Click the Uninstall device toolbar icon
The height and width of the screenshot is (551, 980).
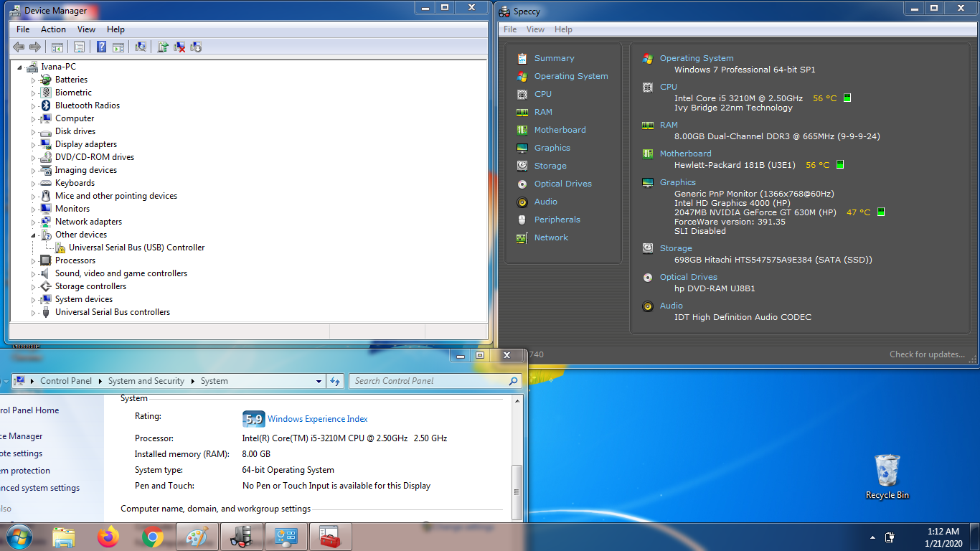pos(179,47)
